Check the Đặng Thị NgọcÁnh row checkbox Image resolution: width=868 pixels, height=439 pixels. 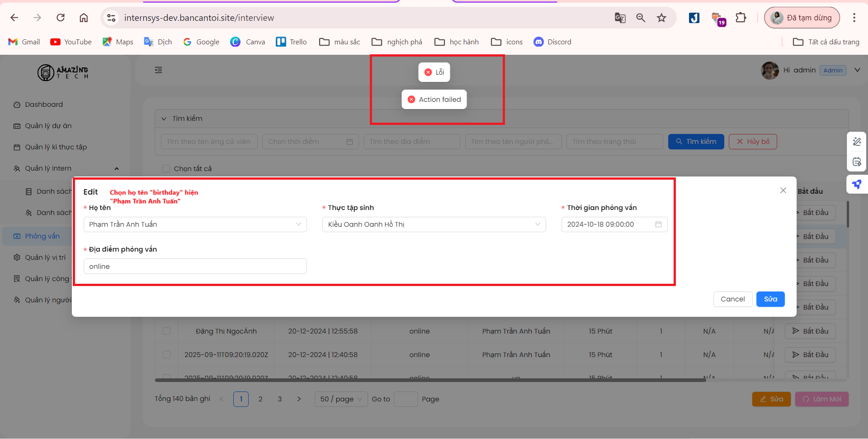click(166, 331)
